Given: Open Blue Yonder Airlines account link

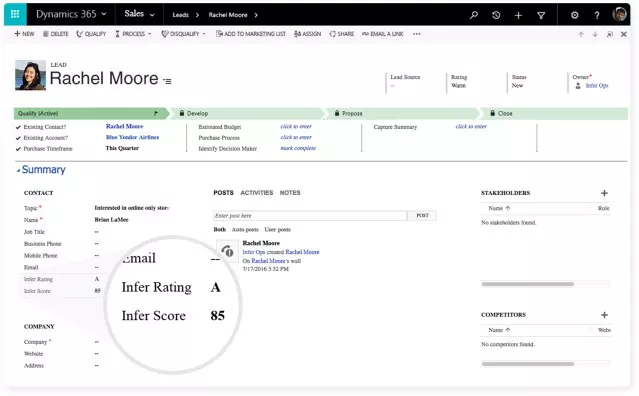Looking at the screenshot, I should pos(132,137).
